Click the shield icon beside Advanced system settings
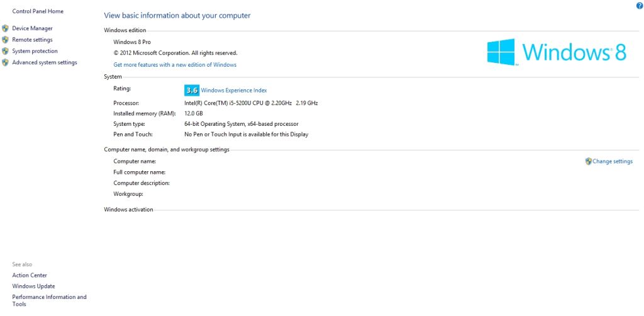Image resolution: width=644 pixels, height=316 pixels. [5, 63]
